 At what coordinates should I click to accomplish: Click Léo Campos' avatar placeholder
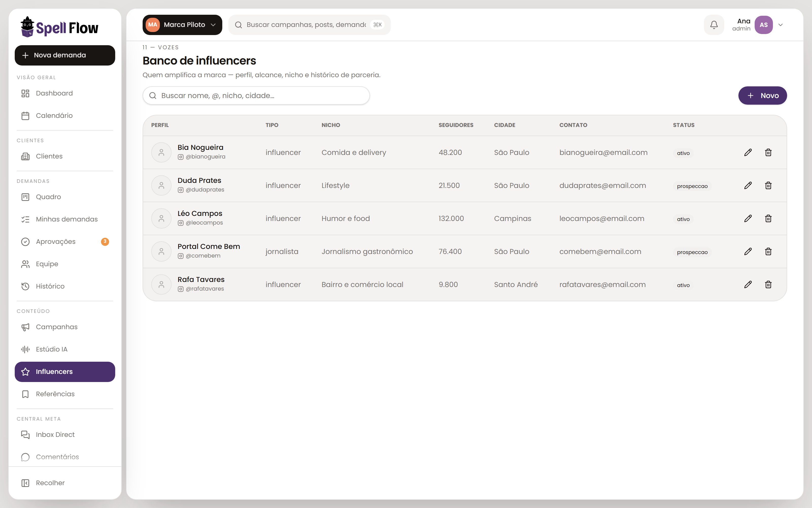[x=161, y=218]
